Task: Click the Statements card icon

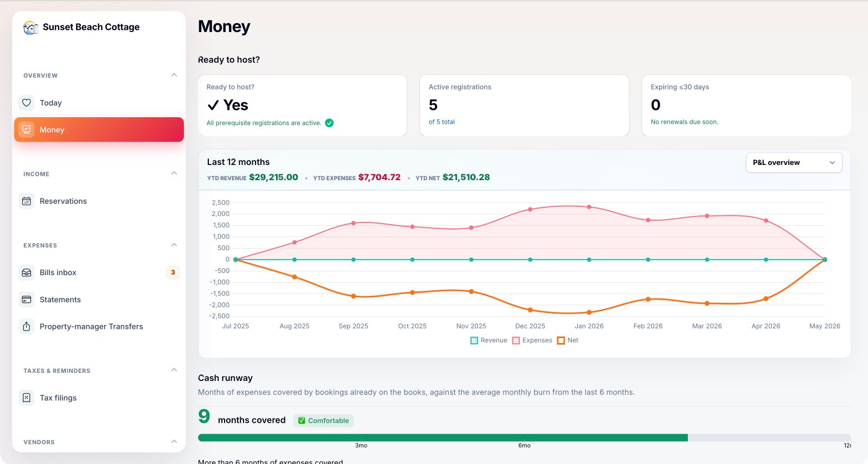Action: click(x=27, y=300)
